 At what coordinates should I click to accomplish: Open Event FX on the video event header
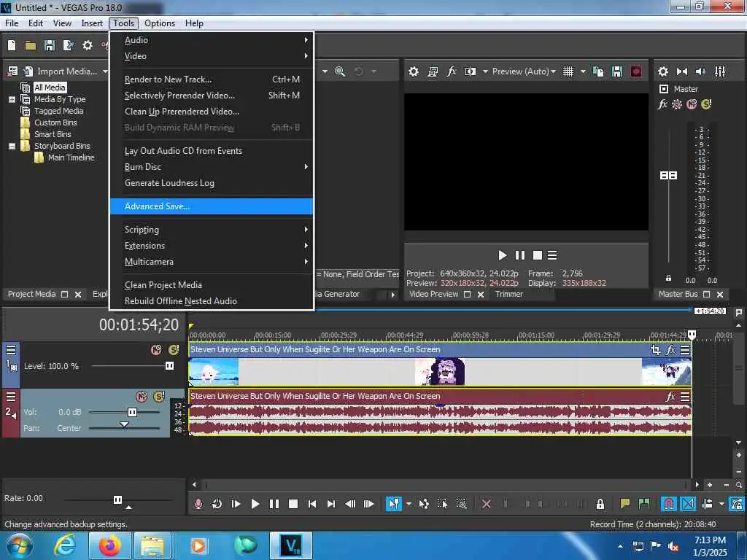[670, 350]
